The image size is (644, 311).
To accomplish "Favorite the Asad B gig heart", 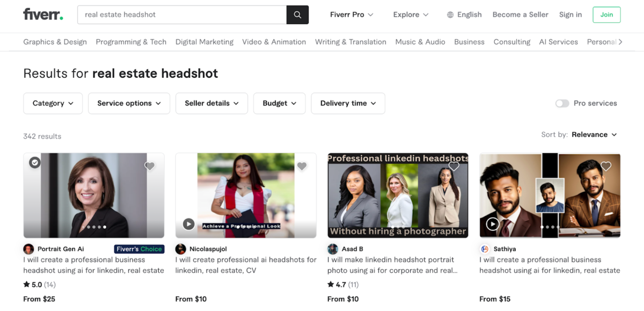I will click(454, 166).
